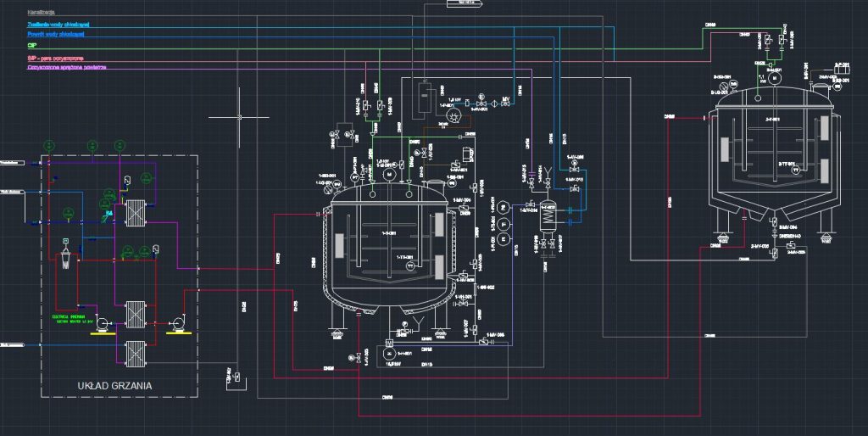The height and width of the screenshot is (436, 868).
Task: Select the TT sensor inside the right tank
Action: (x=796, y=170)
